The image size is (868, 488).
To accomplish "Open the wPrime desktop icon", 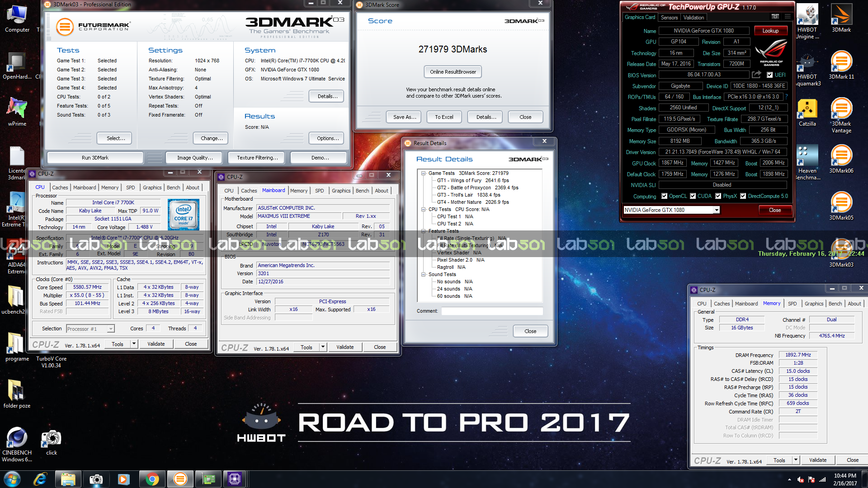I will (17, 112).
